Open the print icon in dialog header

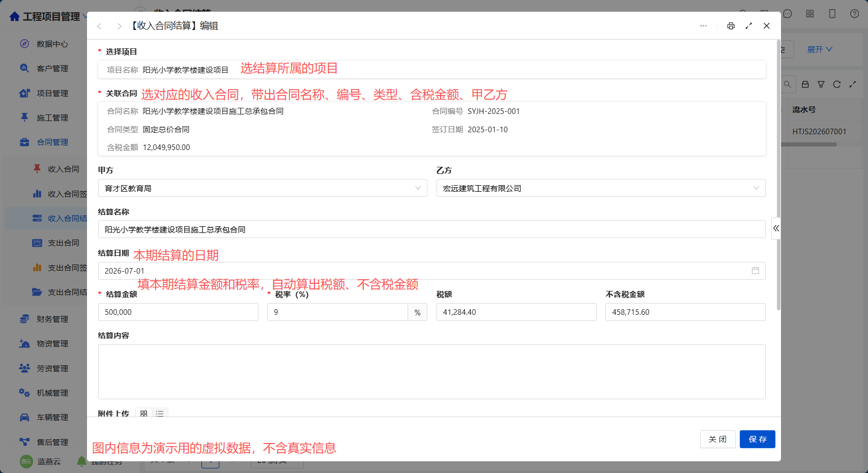(x=731, y=26)
